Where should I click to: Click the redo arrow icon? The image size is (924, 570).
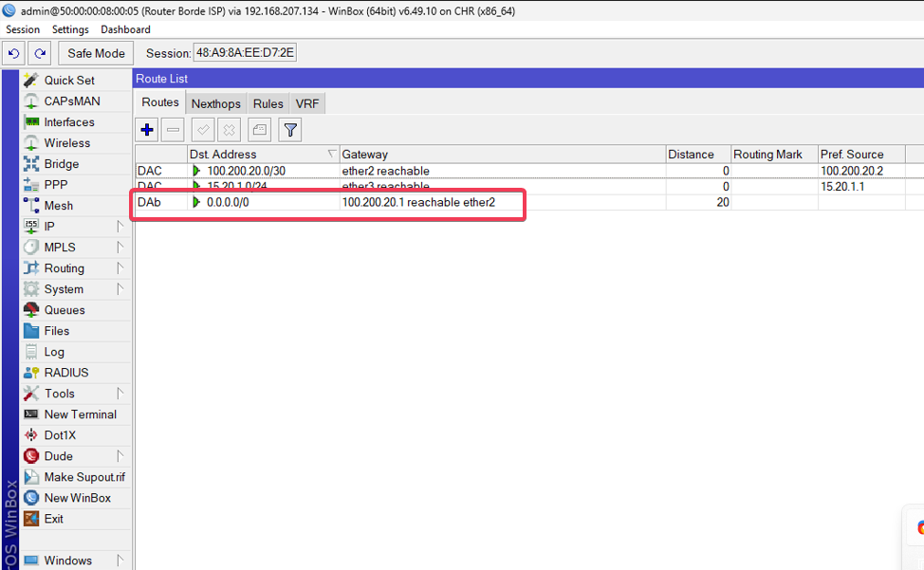click(39, 53)
